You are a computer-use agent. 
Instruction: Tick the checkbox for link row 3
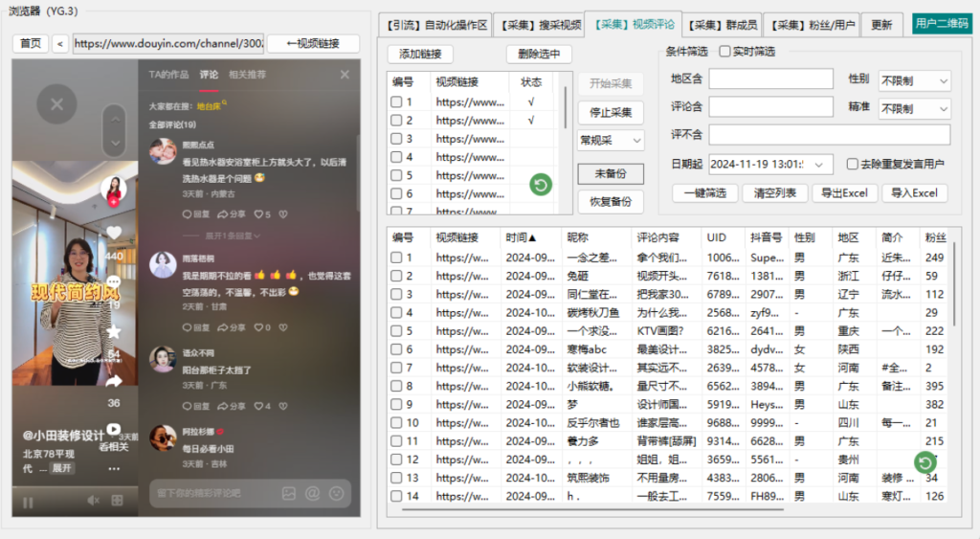click(x=396, y=139)
